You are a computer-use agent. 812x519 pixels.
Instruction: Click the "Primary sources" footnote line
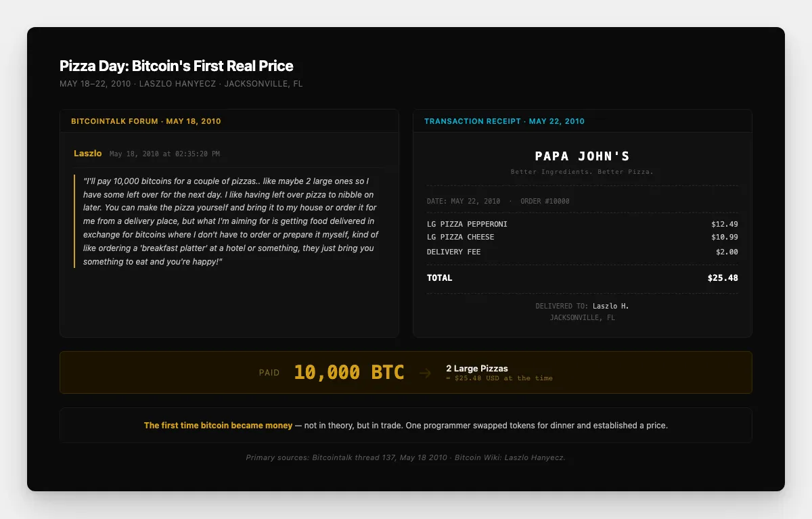tap(406, 457)
